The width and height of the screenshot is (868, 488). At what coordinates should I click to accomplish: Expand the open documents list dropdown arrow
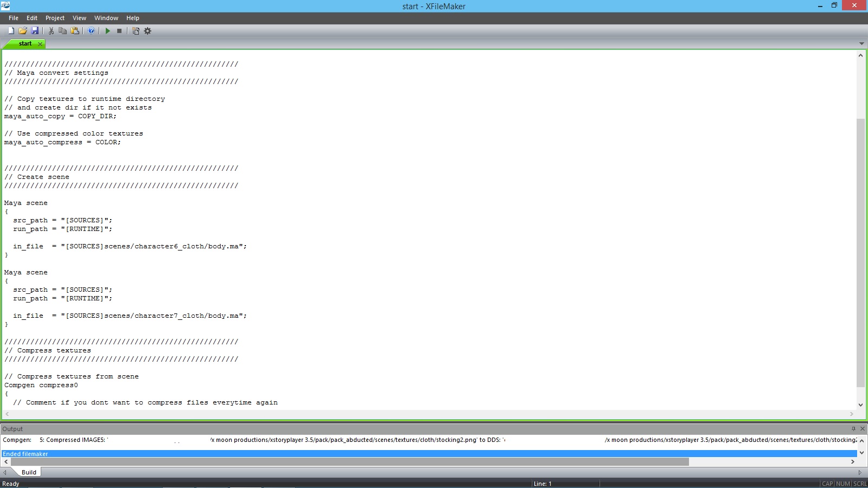861,43
